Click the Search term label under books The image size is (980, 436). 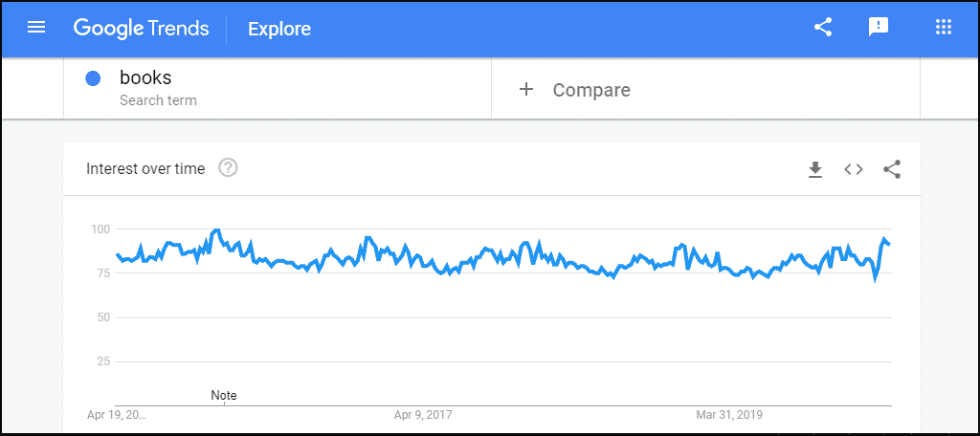(158, 100)
